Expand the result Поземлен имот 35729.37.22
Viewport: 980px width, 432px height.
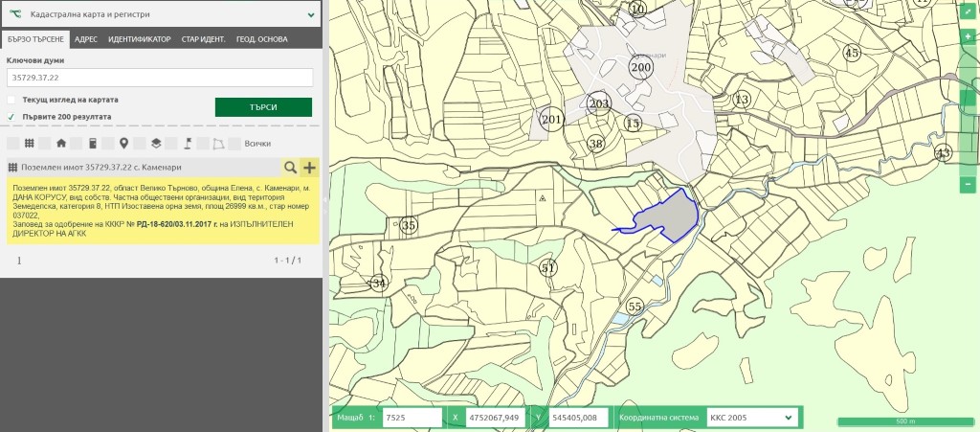(x=144, y=168)
